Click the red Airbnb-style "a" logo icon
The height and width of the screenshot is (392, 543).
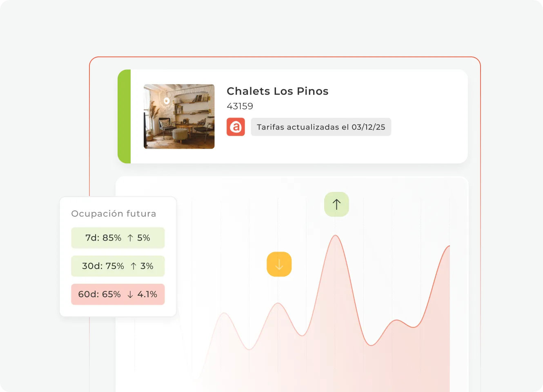point(236,127)
